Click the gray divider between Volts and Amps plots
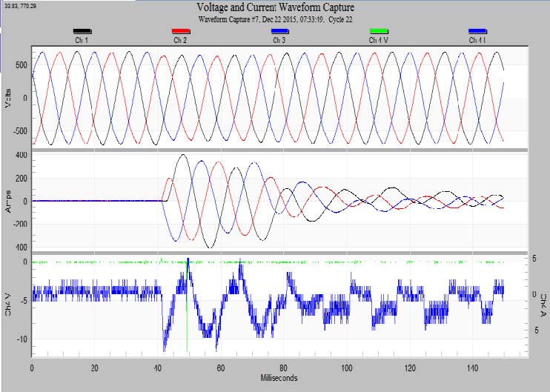 279,150
